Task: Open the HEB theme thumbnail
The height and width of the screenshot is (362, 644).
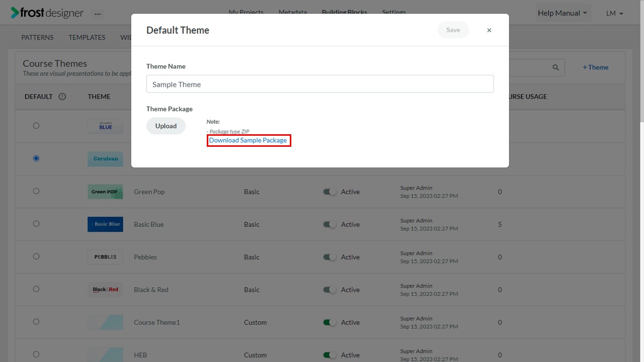Action: 105,355
